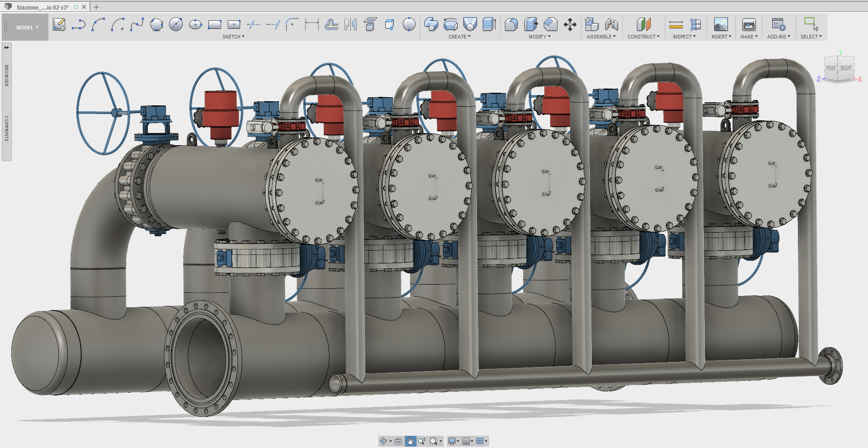Open the CONSTRUCT menu
868x448 pixels.
pyautogui.click(x=643, y=37)
